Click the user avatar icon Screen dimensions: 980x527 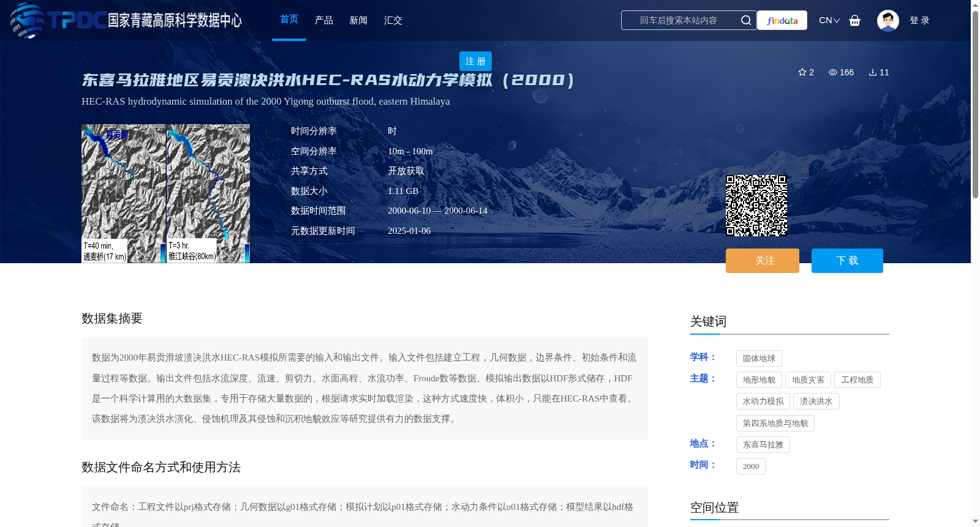[x=888, y=20]
